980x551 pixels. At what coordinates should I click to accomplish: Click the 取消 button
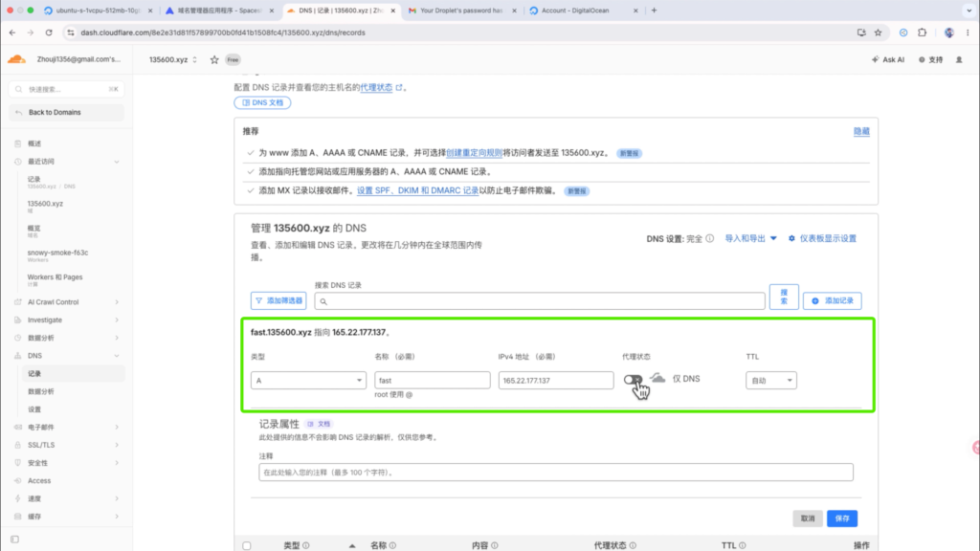pyautogui.click(x=808, y=518)
